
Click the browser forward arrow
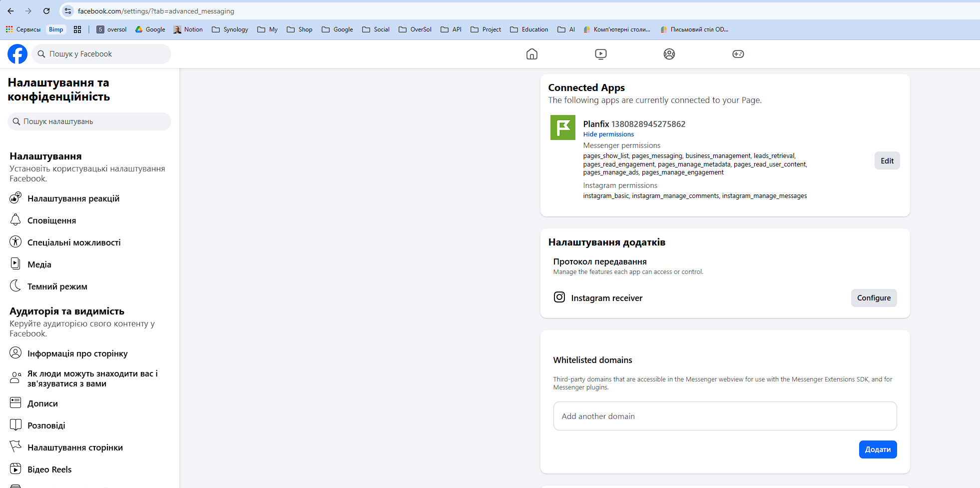coord(28,11)
